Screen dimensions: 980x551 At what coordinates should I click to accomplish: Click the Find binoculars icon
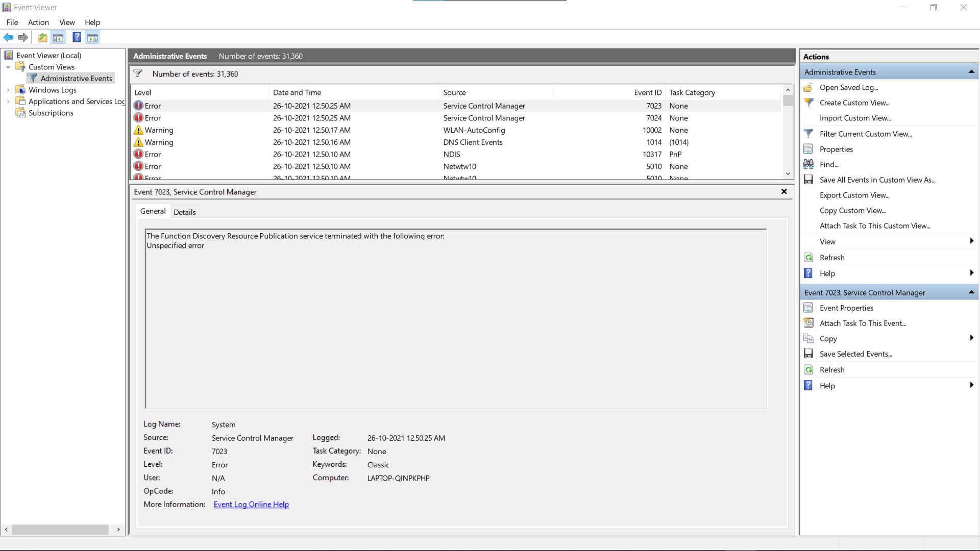click(x=808, y=164)
